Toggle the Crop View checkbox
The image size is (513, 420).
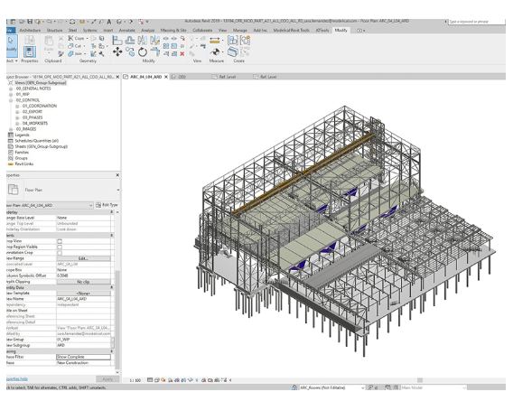point(60,241)
